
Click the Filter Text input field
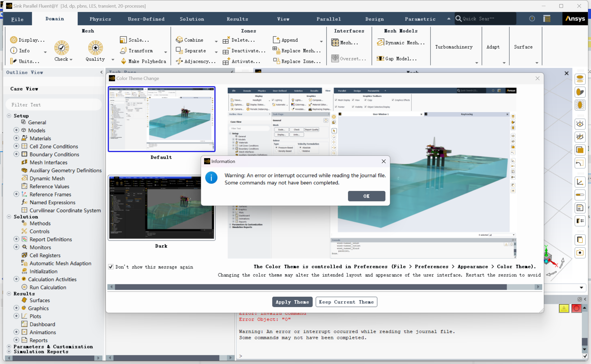[x=54, y=105]
